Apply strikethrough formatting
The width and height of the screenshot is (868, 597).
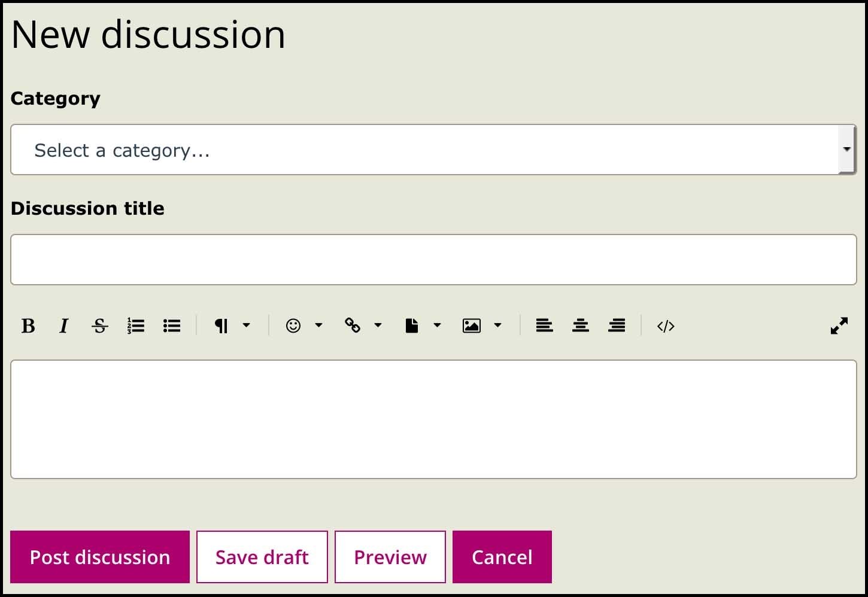(x=100, y=326)
